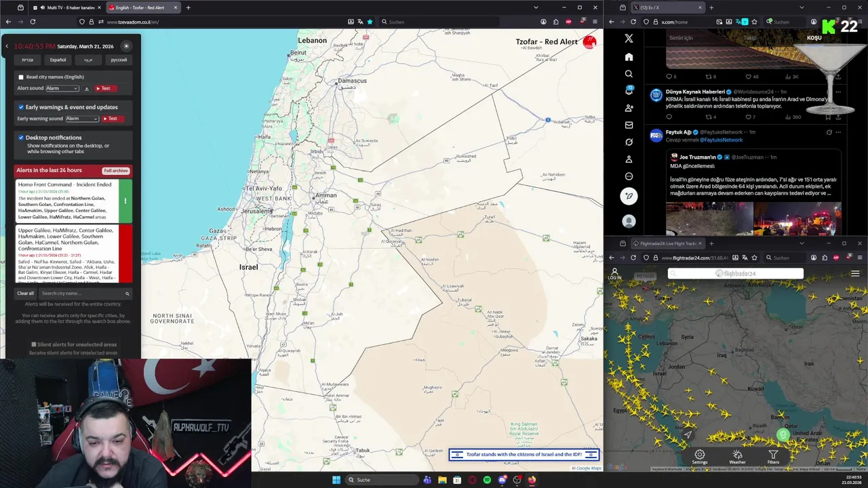Switch Tzofar language to Hebrew
The width and height of the screenshot is (868, 488).
[x=27, y=60]
